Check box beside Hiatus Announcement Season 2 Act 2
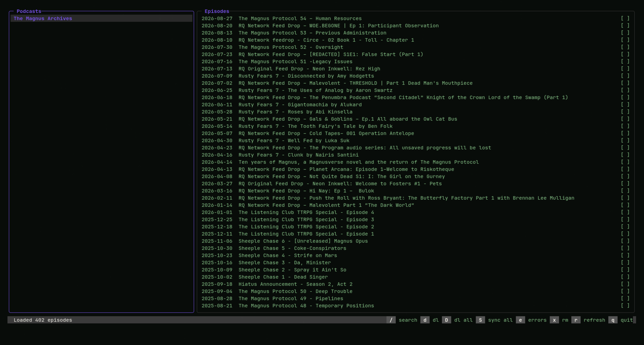Screen dimensions: 644x345 [625, 284]
